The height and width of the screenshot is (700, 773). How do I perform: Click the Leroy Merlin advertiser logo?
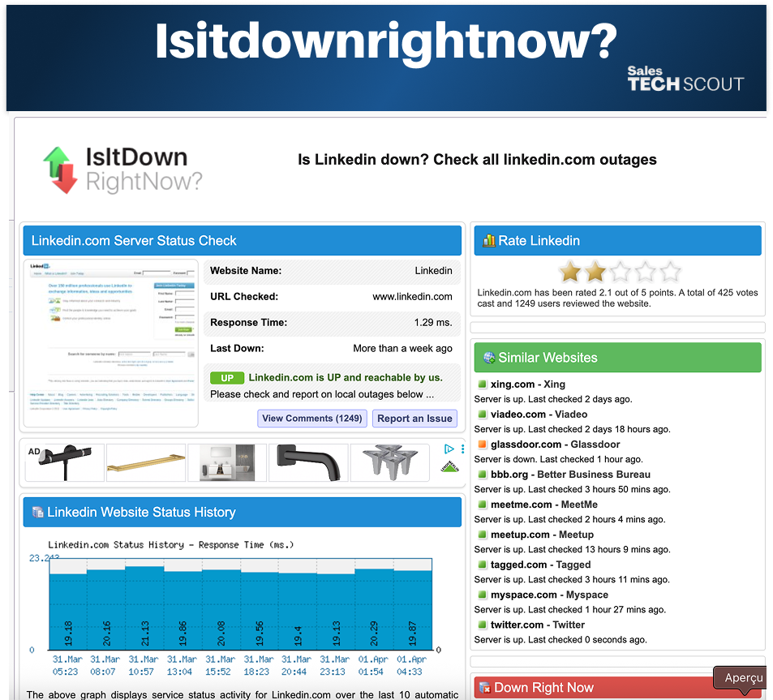(x=449, y=467)
